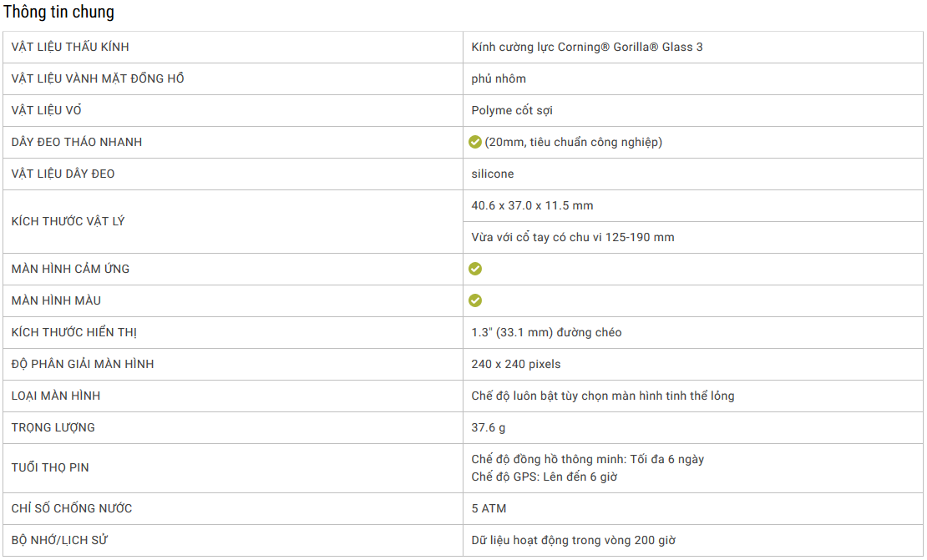Click the Corning Gorilla Glass 3 text
Screen dimensions: 927x560
(587, 47)
